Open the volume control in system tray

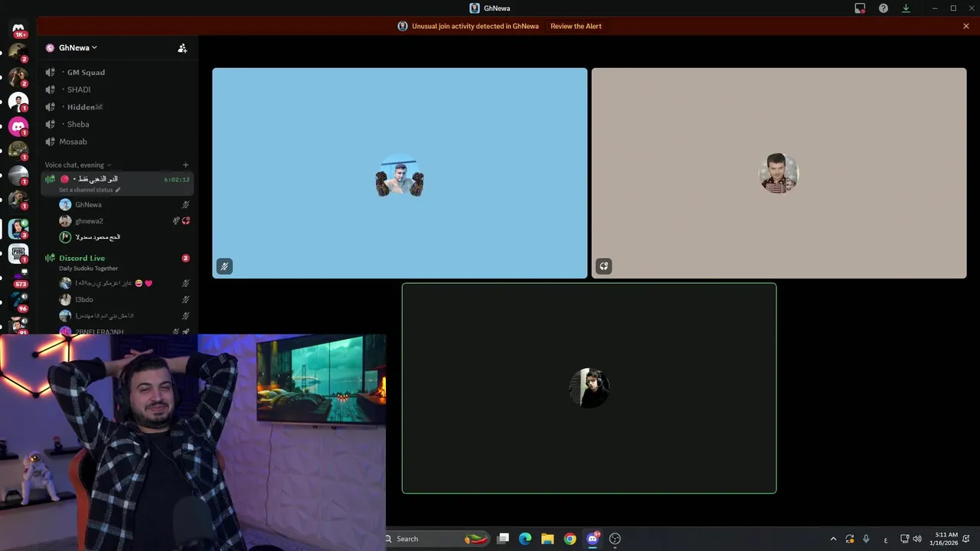click(917, 539)
